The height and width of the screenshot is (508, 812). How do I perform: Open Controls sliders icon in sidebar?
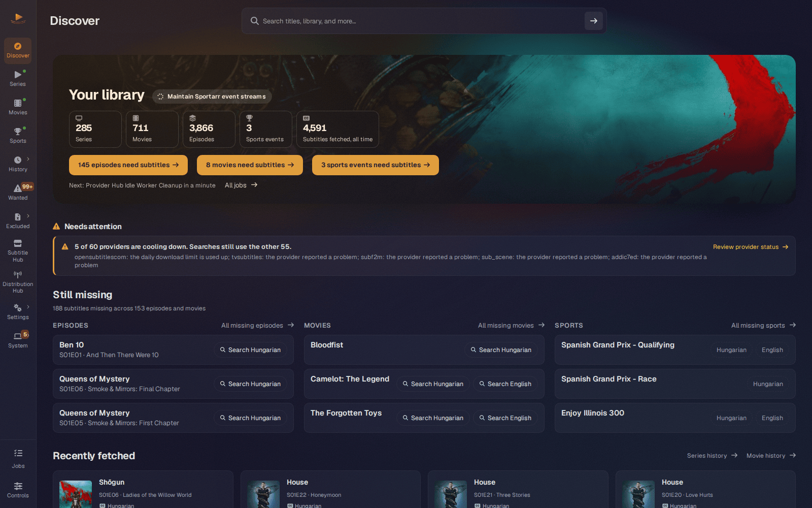coord(18,486)
